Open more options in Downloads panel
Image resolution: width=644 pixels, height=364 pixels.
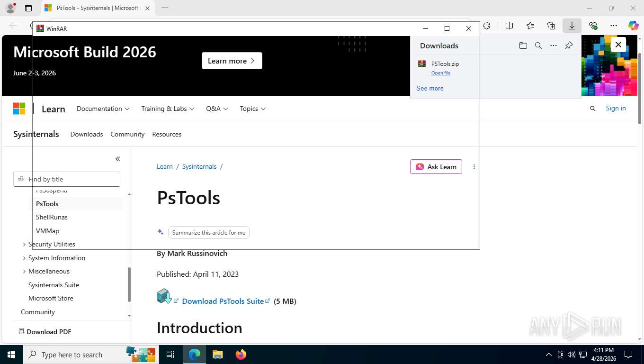[553, 45]
